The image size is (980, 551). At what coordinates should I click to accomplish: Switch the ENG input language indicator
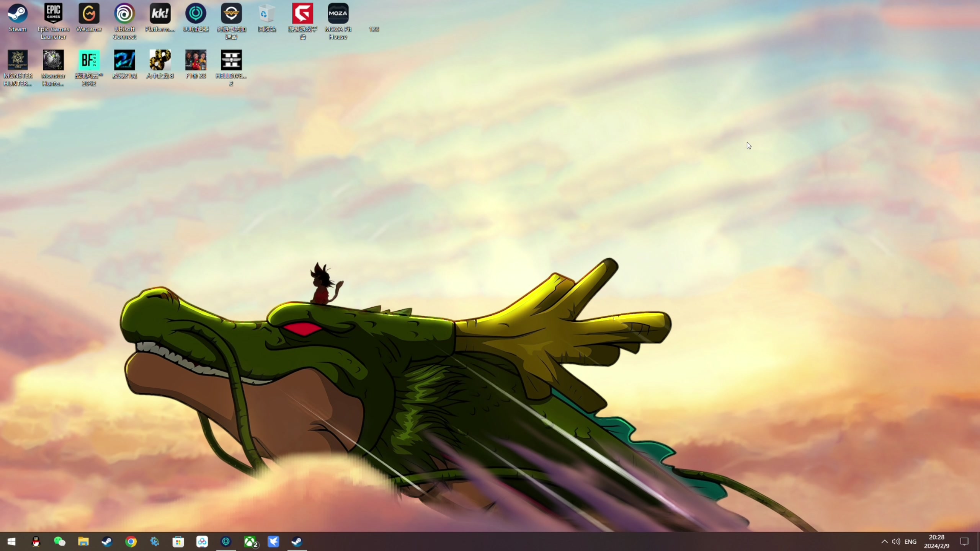tap(910, 541)
